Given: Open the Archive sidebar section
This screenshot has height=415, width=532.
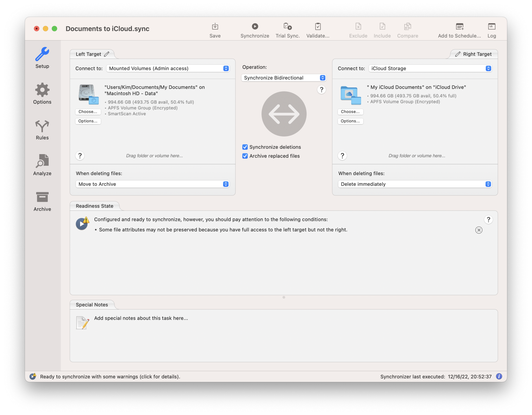Looking at the screenshot, I should (x=42, y=201).
